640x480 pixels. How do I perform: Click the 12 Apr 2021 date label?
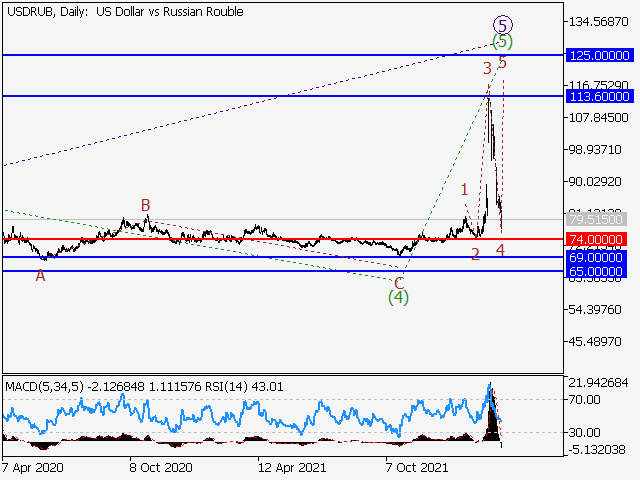point(292,467)
